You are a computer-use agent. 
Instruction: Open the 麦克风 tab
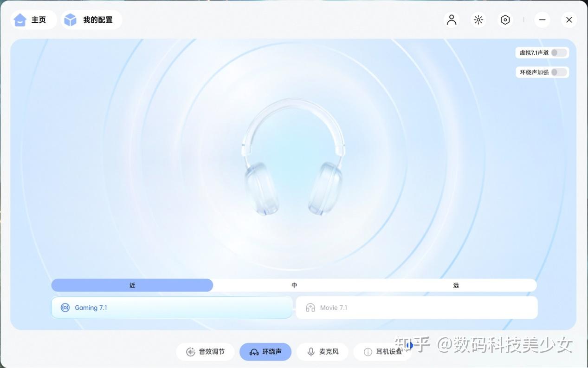click(x=323, y=352)
